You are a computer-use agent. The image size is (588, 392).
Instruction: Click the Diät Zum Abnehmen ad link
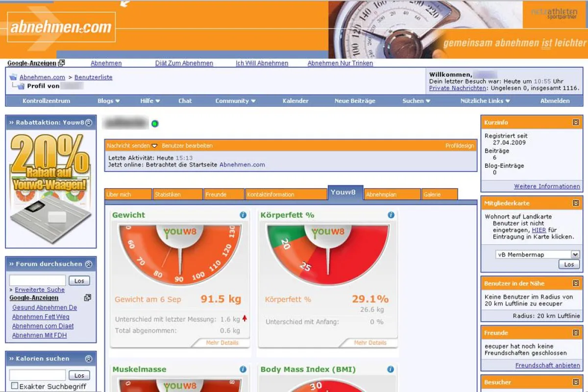tap(184, 63)
